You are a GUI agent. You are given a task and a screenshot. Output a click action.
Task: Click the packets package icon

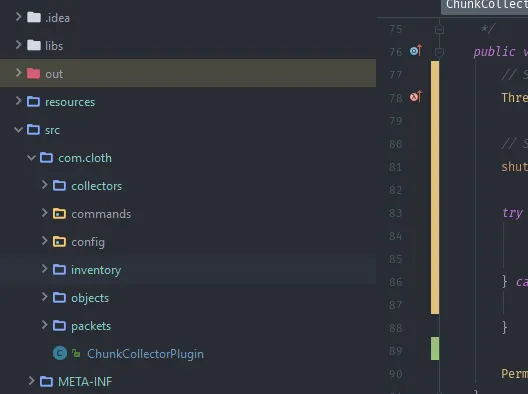(x=60, y=326)
